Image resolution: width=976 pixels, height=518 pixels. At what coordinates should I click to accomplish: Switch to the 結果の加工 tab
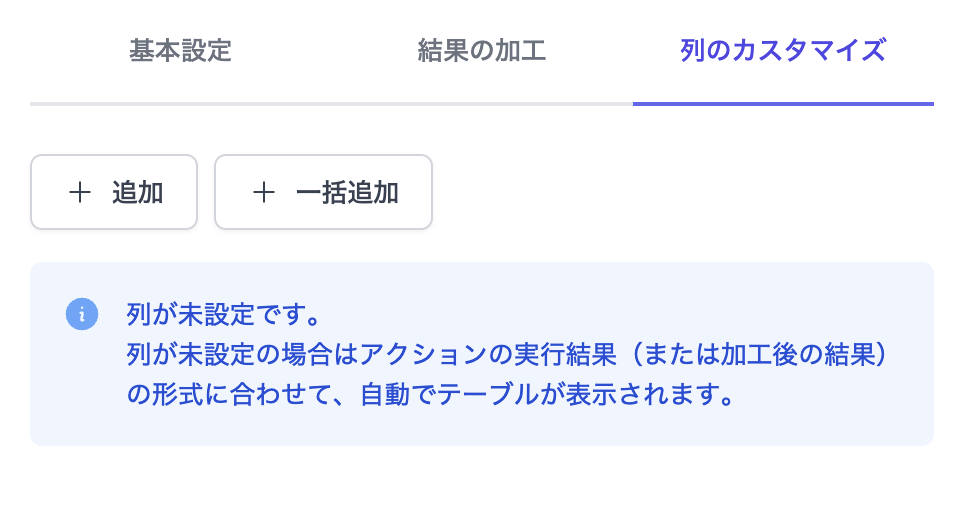(x=481, y=51)
